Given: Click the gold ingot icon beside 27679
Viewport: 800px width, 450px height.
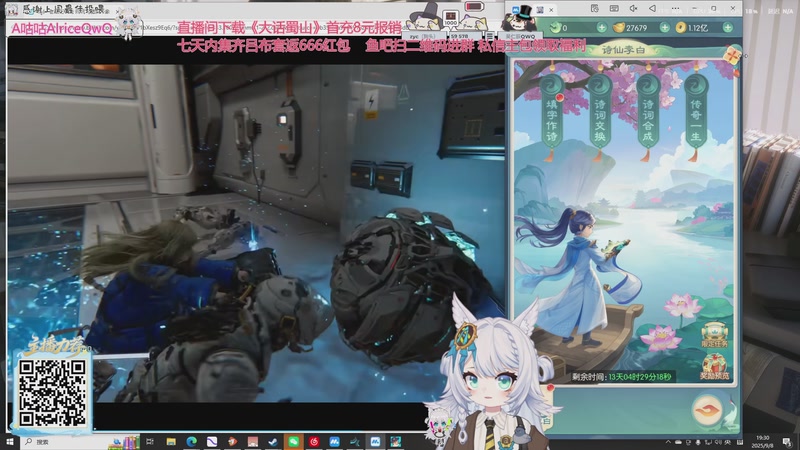Looking at the screenshot, I should coord(618,28).
